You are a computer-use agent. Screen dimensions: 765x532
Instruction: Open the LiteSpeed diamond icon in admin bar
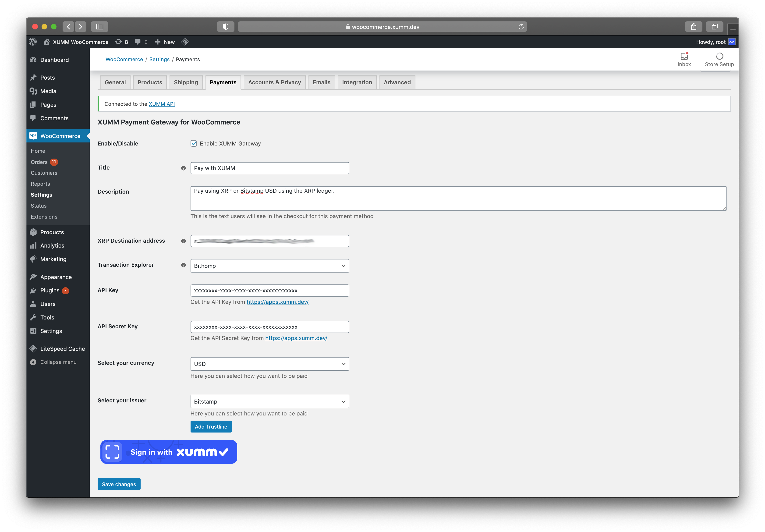[184, 42]
